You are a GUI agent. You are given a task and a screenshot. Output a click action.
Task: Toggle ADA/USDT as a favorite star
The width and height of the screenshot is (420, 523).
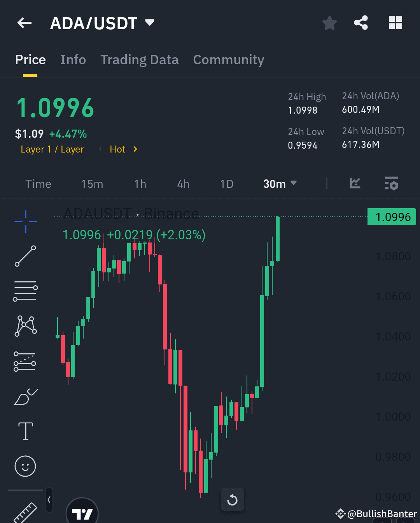coord(329,23)
